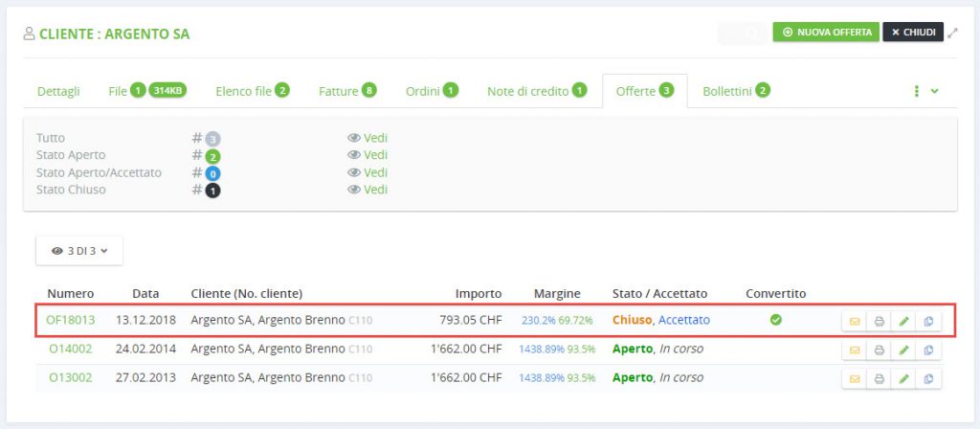Open the "3 DI 3" display dropdown
The image size is (980, 429).
click(79, 251)
